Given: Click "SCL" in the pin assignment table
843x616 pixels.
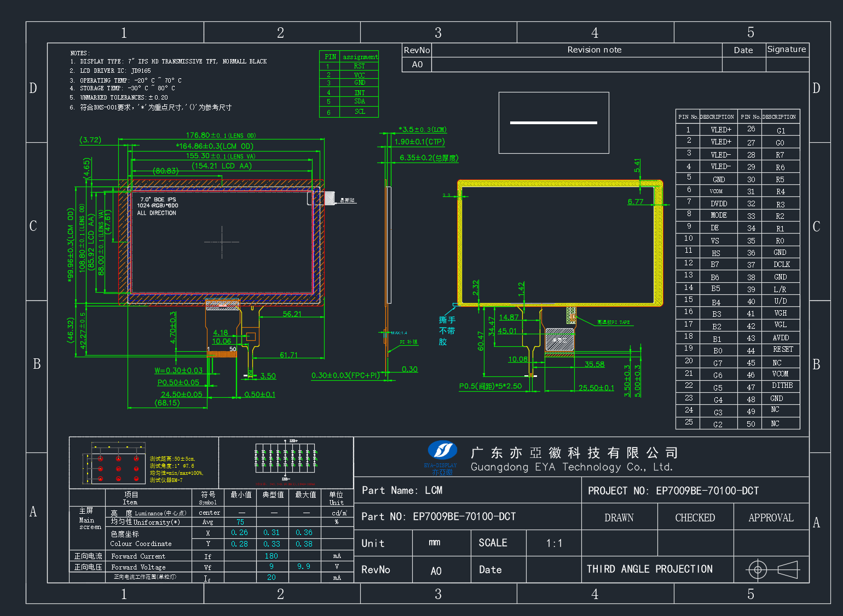Looking at the screenshot, I should point(360,112).
